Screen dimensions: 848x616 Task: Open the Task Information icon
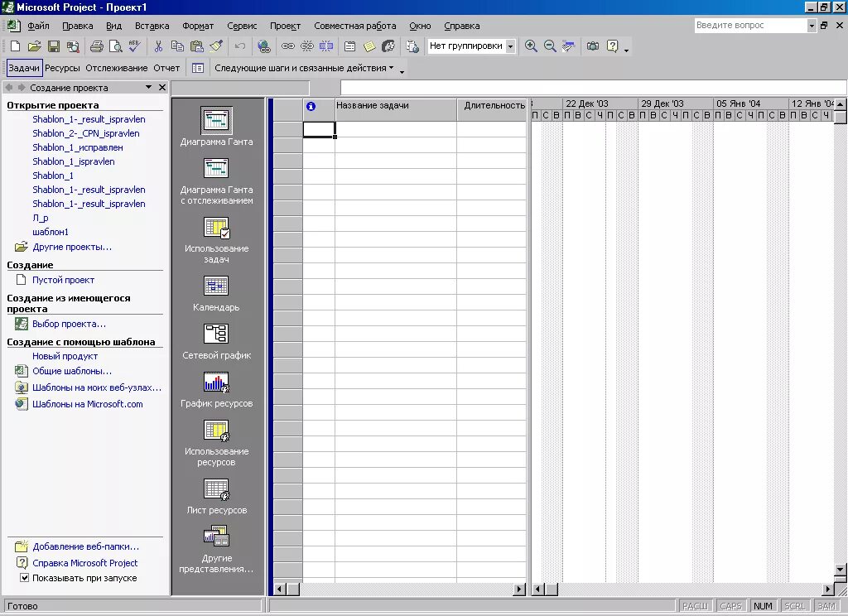(x=350, y=46)
